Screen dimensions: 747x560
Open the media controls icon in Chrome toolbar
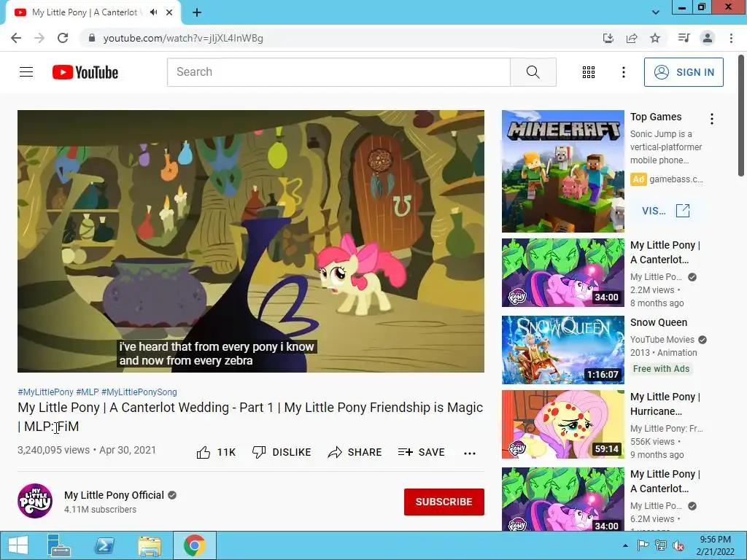click(684, 38)
